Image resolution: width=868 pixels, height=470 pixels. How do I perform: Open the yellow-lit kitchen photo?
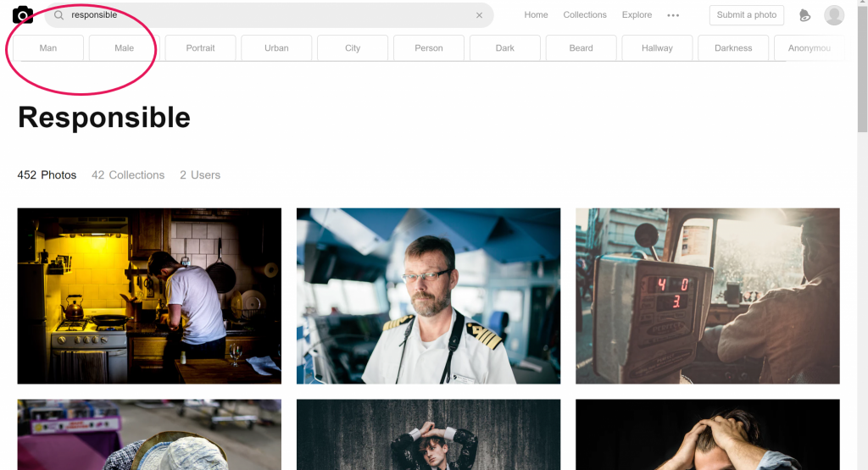click(x=149, y=296)
